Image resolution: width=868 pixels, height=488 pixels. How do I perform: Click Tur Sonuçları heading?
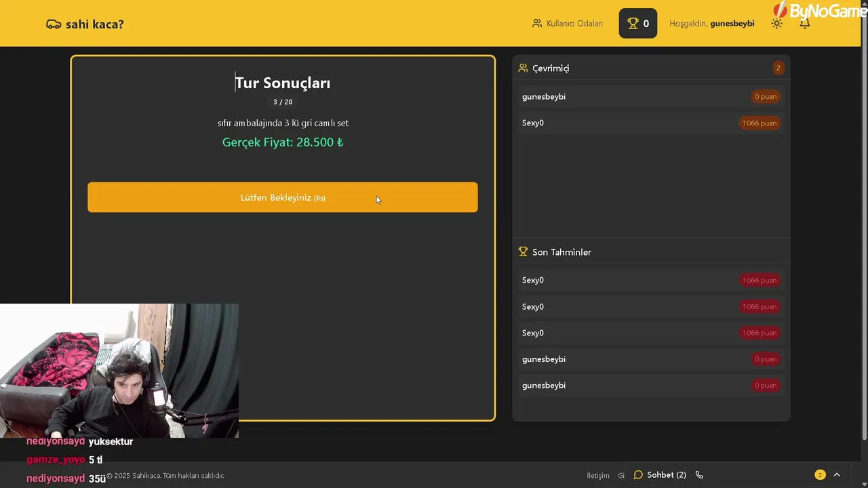283,83
